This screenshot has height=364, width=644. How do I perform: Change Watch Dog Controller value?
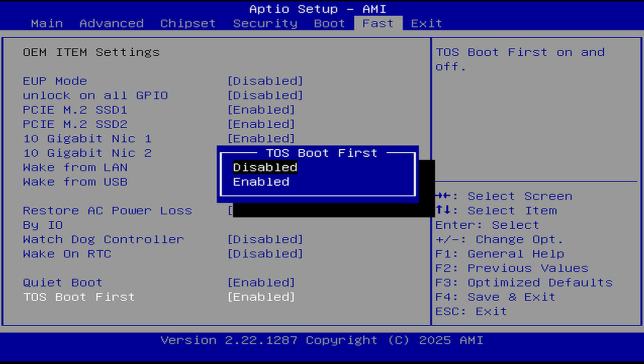pos(265,239)
